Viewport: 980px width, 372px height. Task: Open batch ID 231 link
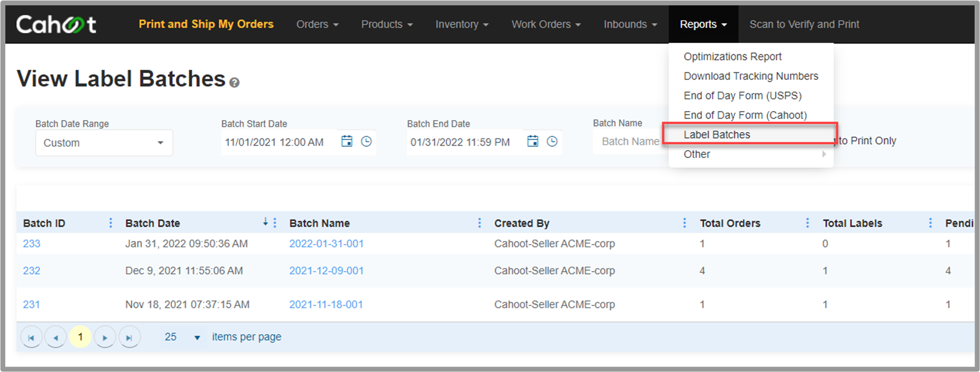(x=31, y=305)
